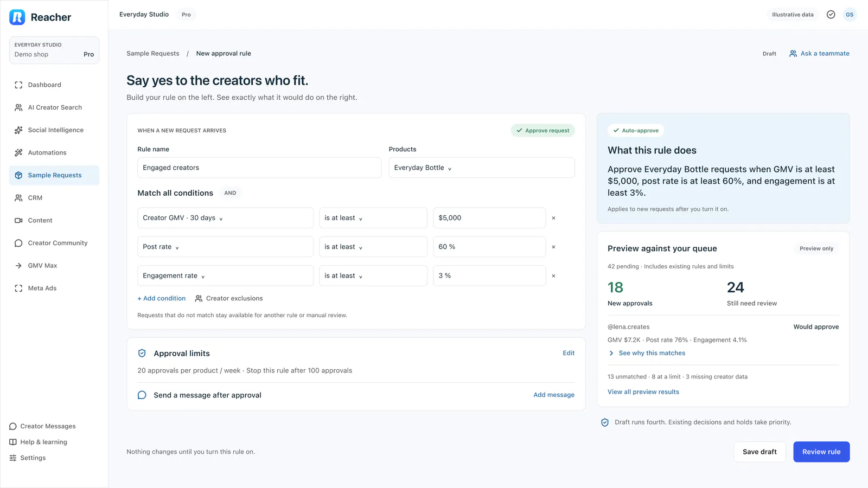The height and width of the screenshot is (488, 868).
Task: Select Sample Requests in the sidebar
Action: click(54, 175)
